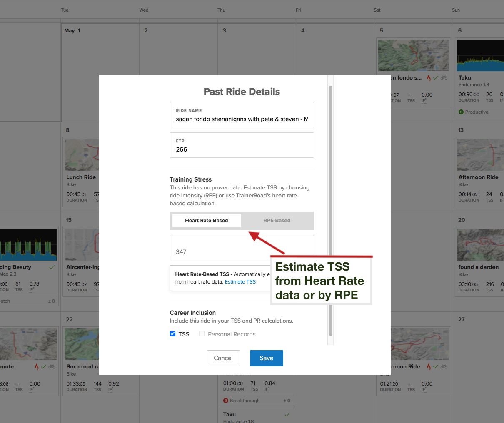This screenshot has width=504, height=423.
Task: Click the Tue column header
Action: coord(65,10)
